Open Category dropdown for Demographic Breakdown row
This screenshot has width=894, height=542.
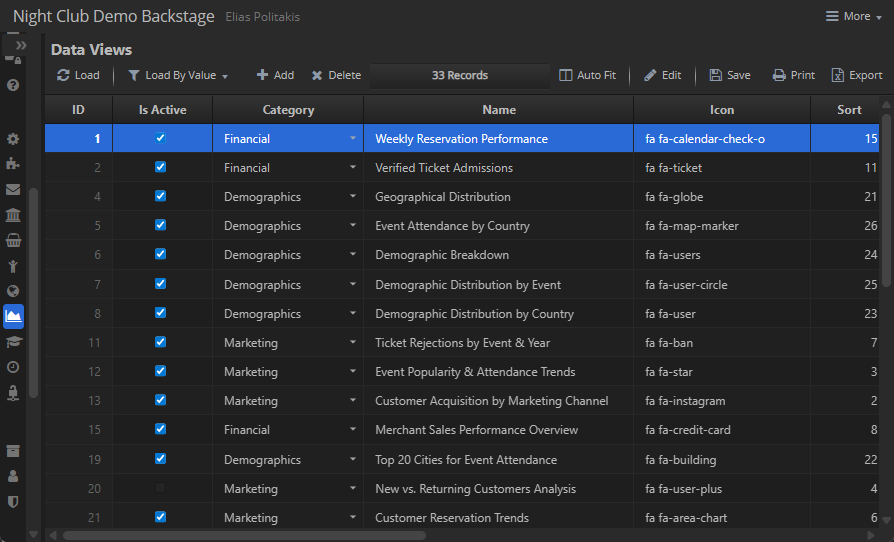tap(352, 255)
